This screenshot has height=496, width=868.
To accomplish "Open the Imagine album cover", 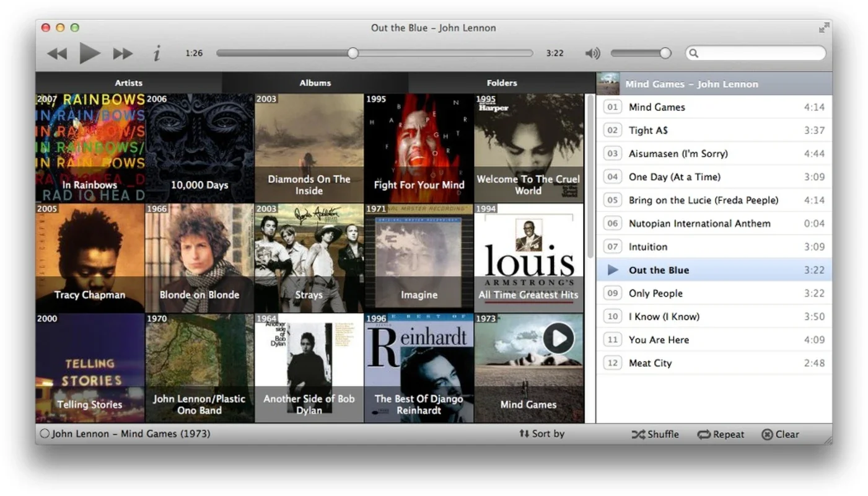I will pos(419,258).
